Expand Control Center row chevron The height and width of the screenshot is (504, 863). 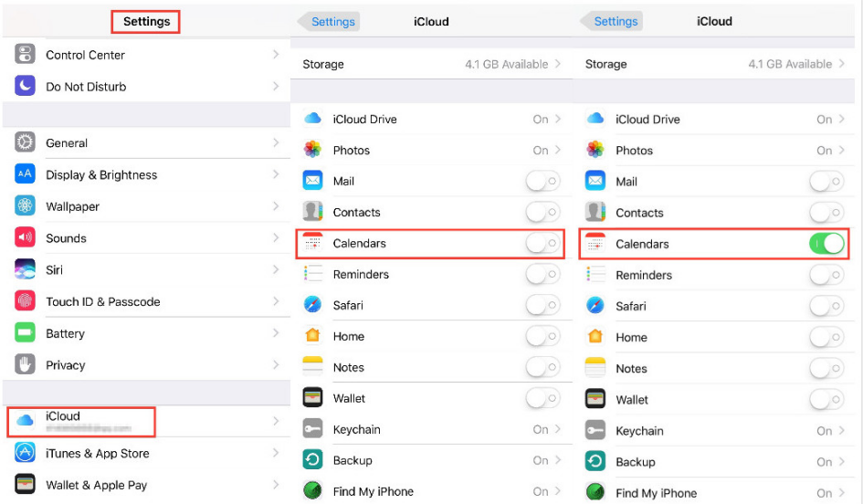[276, 54]
